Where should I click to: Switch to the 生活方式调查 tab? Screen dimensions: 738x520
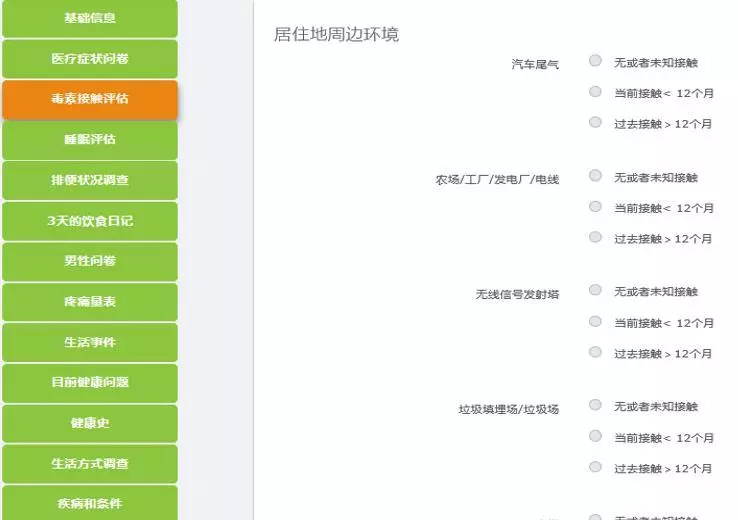[89, 464]
